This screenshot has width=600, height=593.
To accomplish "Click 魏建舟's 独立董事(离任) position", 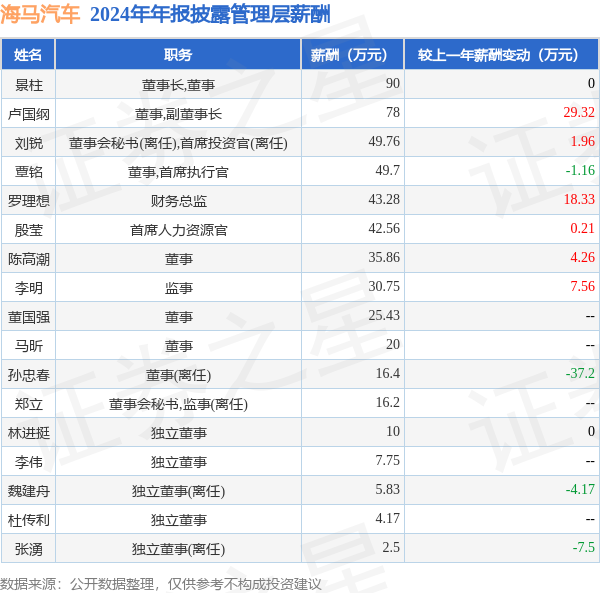I will 178,491.
